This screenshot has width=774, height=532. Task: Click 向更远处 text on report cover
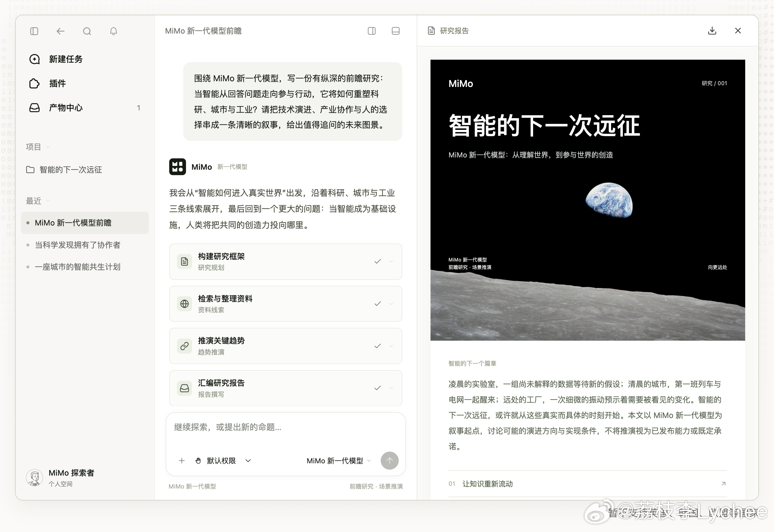pos(717,267)
